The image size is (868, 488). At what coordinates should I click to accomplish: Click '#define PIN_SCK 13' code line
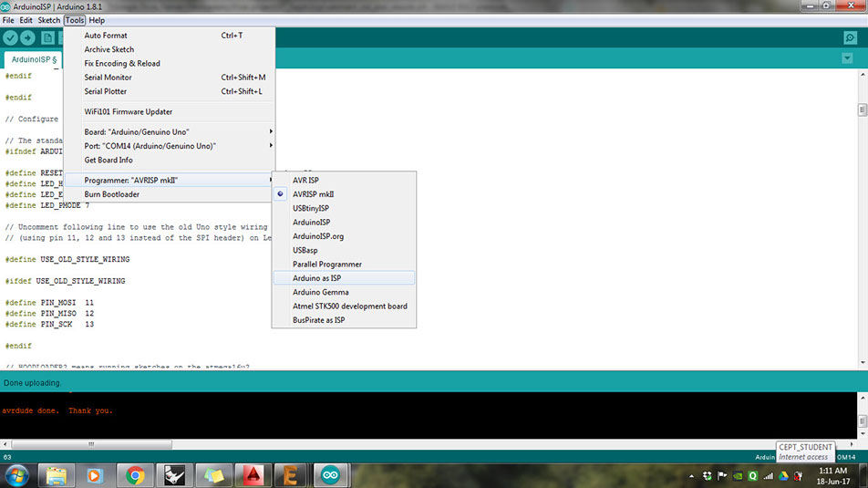(49, 324)
